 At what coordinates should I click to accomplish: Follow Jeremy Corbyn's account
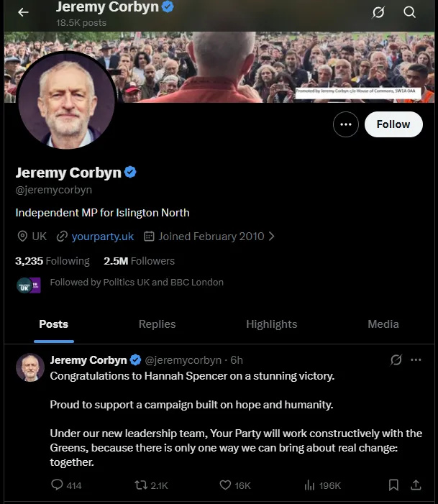393,124
